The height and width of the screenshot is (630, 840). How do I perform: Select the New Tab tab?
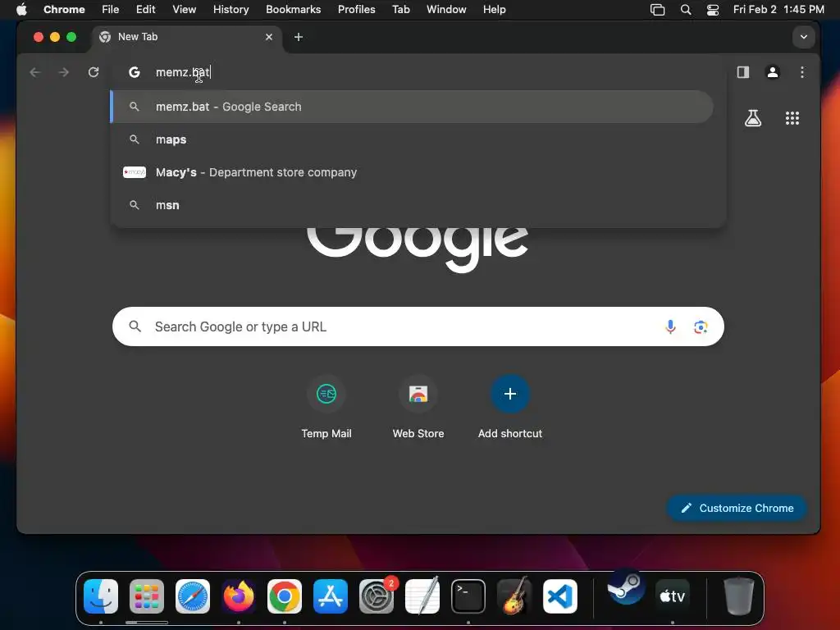pyautogui.click(x=186, y=36)
